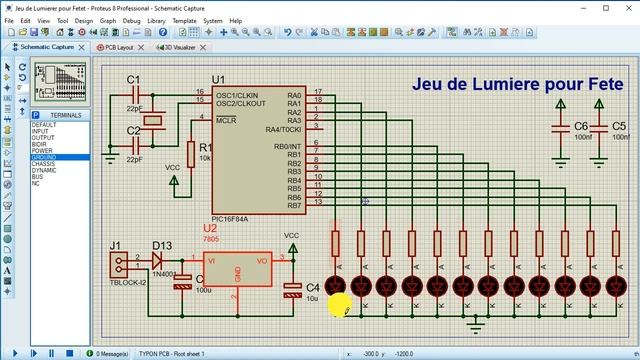The image size is (640, 360).
Task: Click the blue P pick terminals button
Action: (x=36, y=115)
